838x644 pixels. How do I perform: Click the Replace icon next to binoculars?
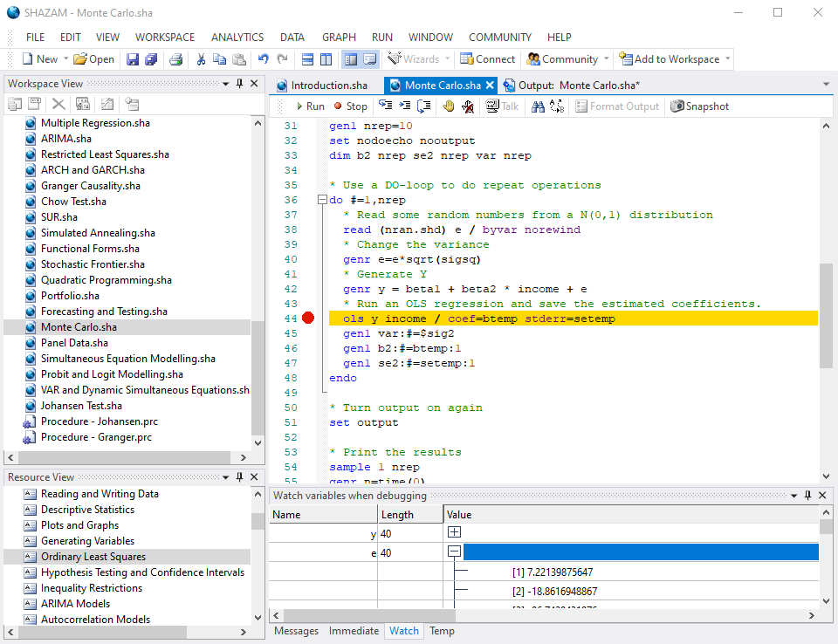(x=557, y=106)
